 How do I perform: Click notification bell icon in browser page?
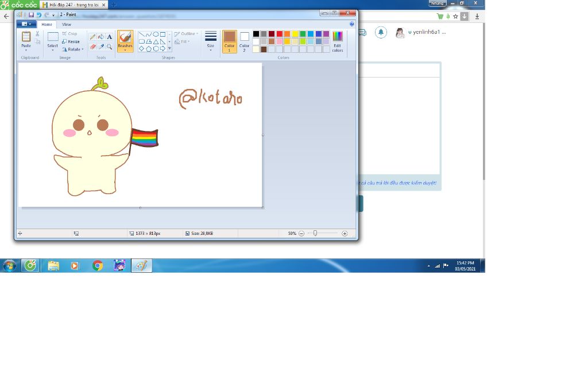381,32
